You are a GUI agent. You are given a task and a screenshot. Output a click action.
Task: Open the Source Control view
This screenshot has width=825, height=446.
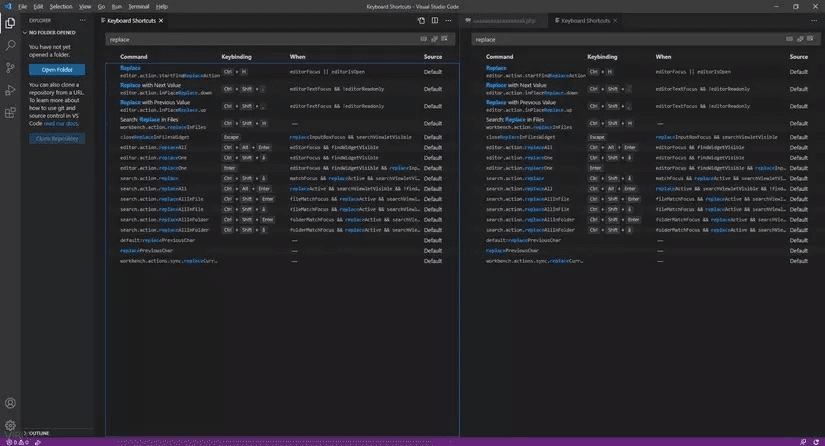click(10, 68)
